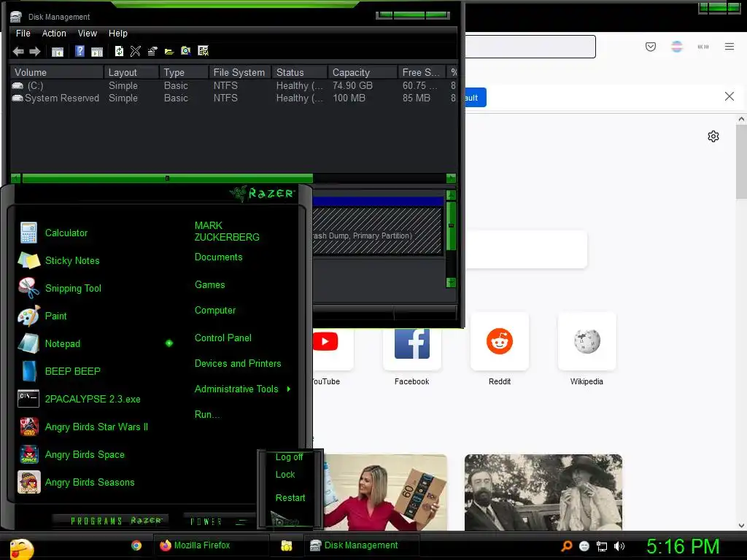Image resolution: width=747 pixels, height=560 pixels.
Task: Open the POWER options button
Action: (219, 521)
